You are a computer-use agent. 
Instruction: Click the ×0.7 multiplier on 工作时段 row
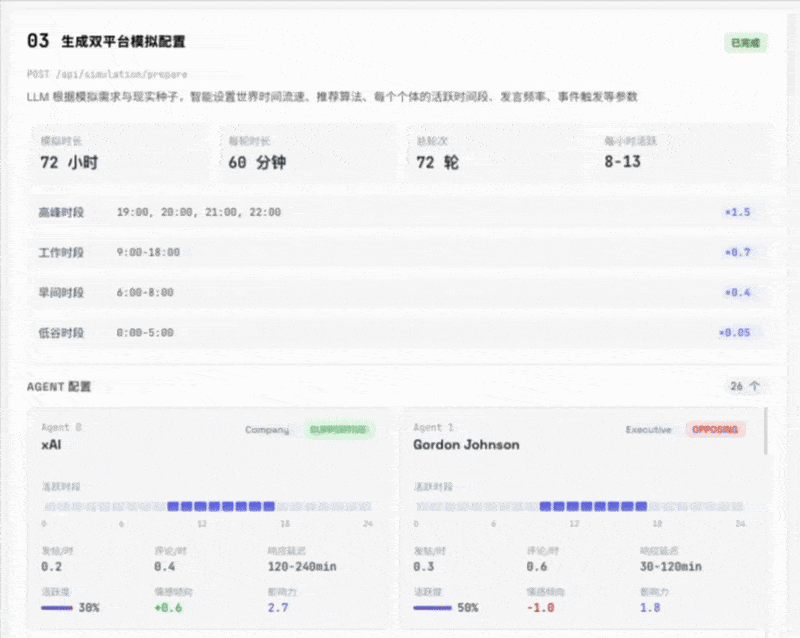pos(740,252)
